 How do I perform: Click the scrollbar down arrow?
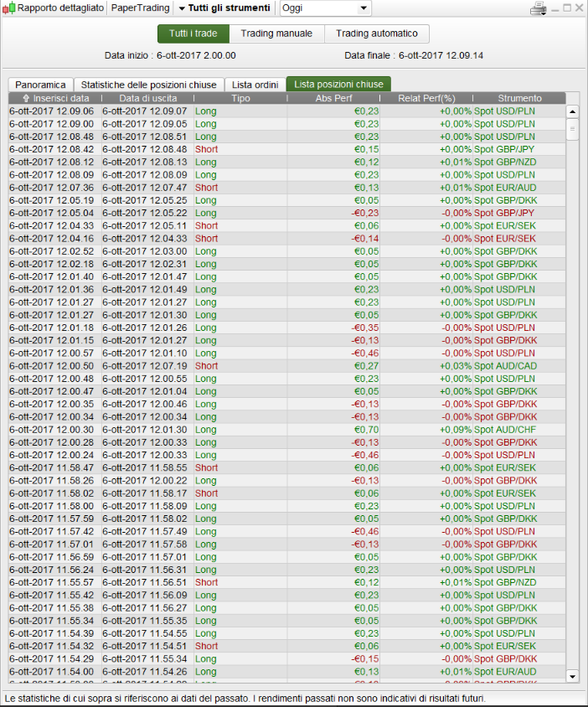573,676
